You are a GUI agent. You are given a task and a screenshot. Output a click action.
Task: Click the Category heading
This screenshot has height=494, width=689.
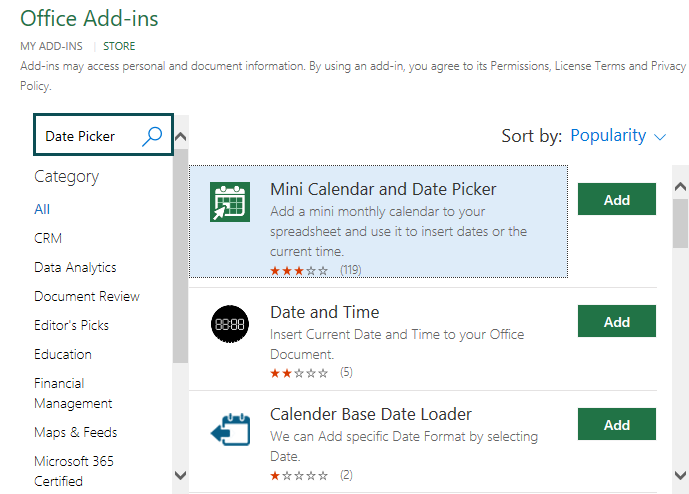pyautogui.click(x=67, y=177)
